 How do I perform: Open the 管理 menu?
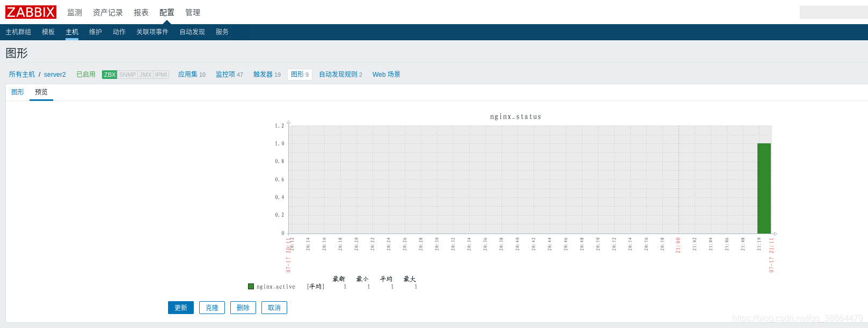(x=193, y=12)
